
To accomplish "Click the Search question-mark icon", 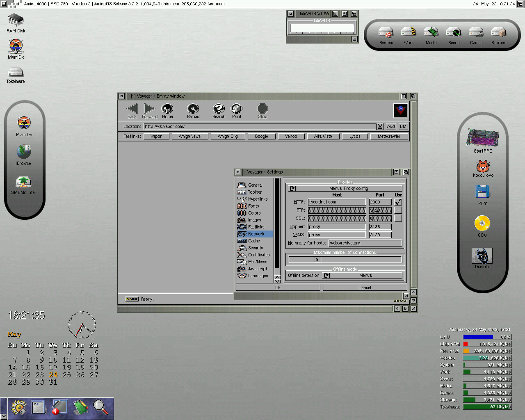I will pyautogui.click(x=219, y=109).
